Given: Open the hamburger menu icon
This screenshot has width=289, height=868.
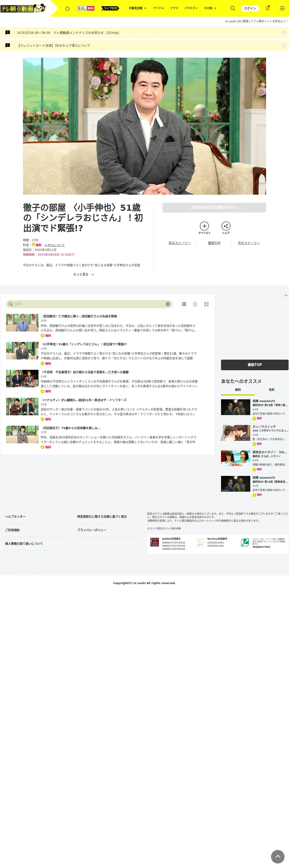Looking at the screenshot, I should point(282,8).
